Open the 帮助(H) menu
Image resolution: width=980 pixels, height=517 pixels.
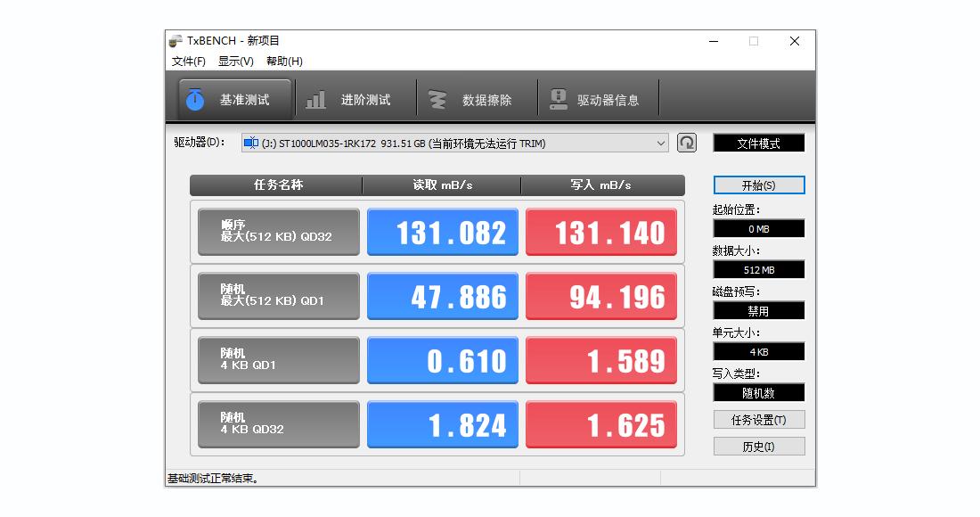[283, 61]
